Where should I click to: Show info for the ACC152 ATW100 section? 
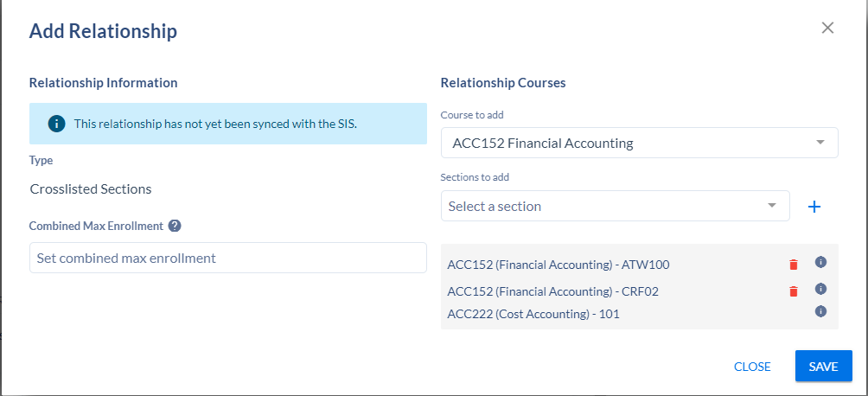click(x=821, y=262)
